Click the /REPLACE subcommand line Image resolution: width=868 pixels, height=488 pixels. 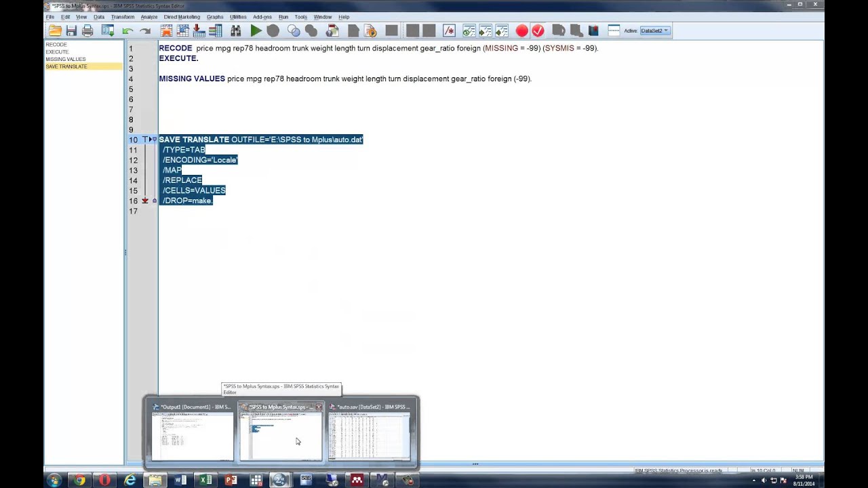point(182,180)
